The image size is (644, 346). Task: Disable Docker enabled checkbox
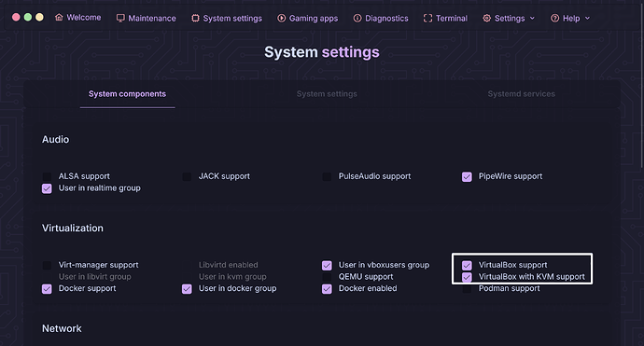pyautogui.click(x=327, y=289)
